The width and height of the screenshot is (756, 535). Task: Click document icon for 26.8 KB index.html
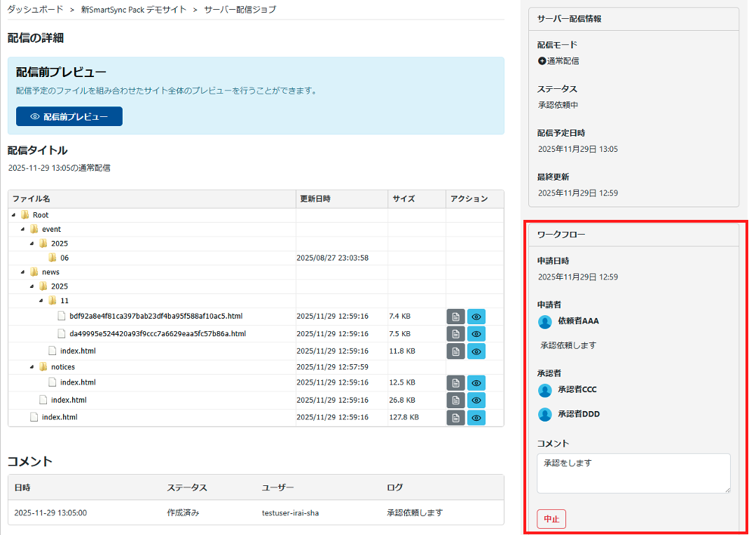[x=455, y=400]
